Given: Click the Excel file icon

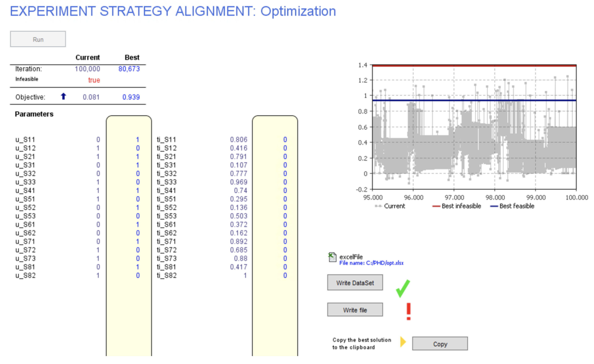Looking at the screenshot, I should click(332, 257).
